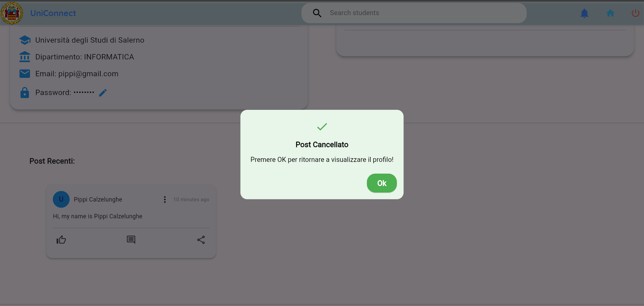Click the U avatar on the post
This screenshot has width=644, height=306.
(61, 200)
